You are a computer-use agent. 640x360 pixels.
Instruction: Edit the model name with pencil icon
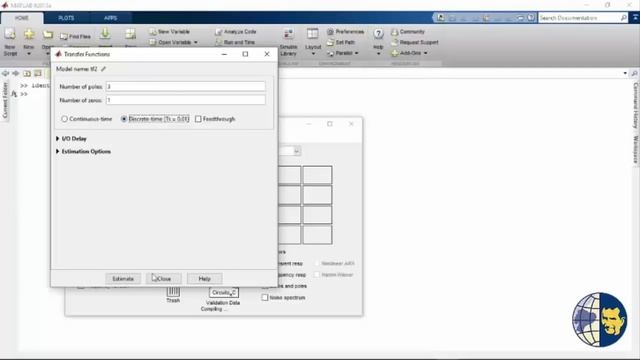(x=103, y=69)
